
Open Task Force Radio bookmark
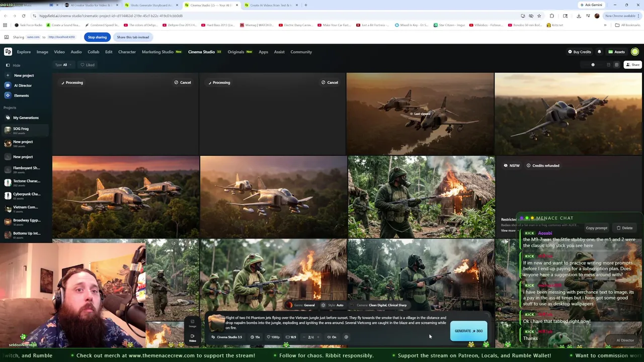(x=29, y=25)
